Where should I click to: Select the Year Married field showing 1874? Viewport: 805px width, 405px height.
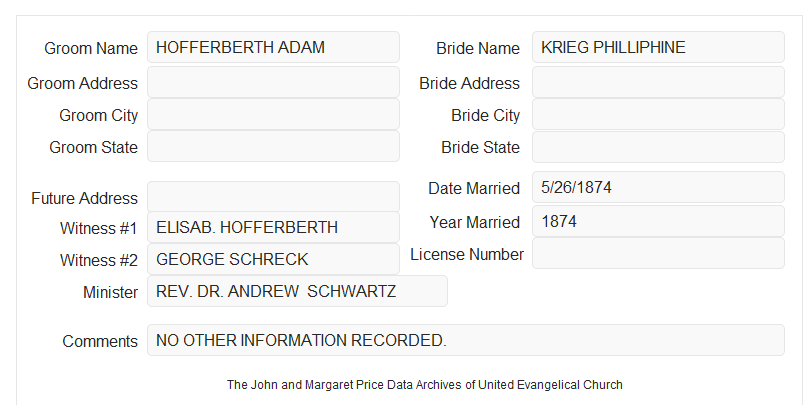[658, 221]
